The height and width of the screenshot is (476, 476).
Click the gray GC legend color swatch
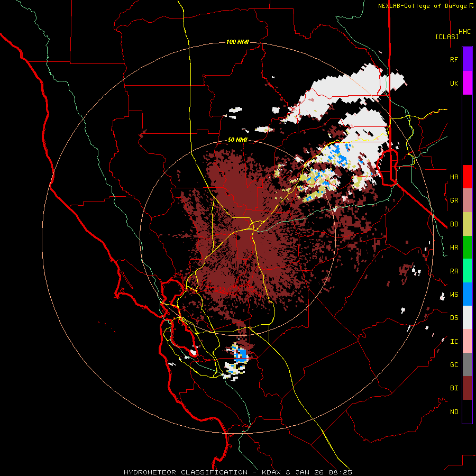click(467, 364)
